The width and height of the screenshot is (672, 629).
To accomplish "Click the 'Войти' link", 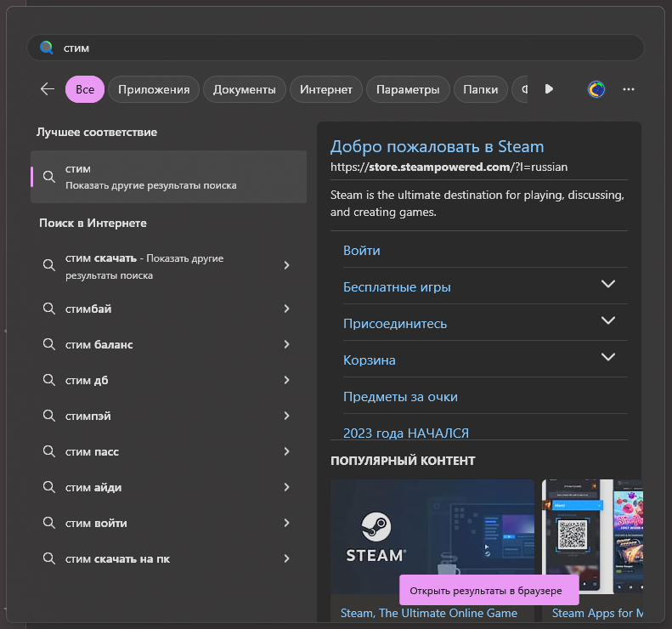I will [362, 251].
